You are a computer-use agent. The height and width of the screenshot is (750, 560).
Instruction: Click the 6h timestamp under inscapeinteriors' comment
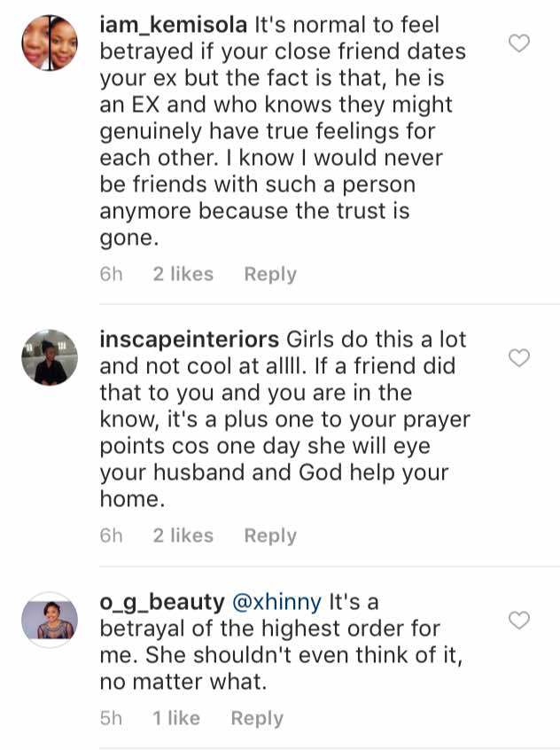(112, 535)
